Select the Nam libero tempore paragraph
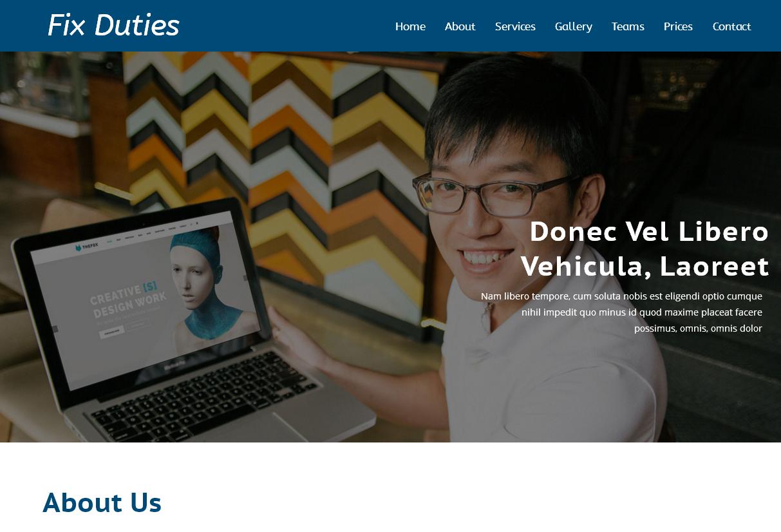The image size is (781, 532). (621, 312)
